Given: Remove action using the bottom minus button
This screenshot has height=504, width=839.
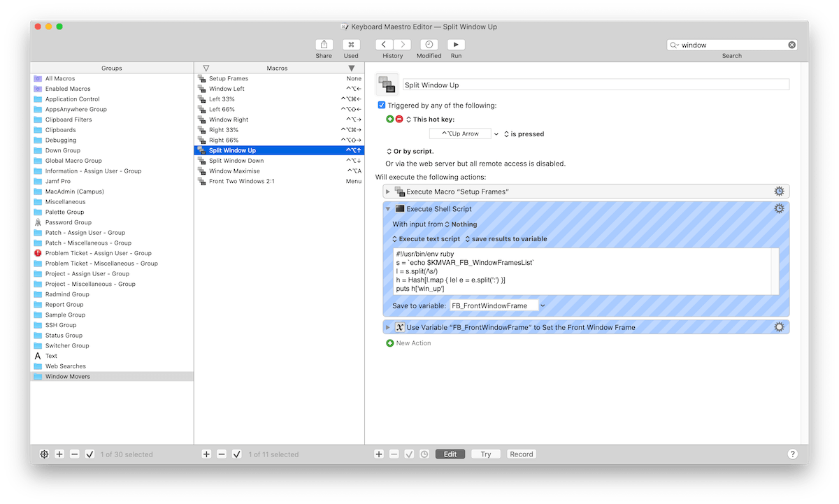Looking at the screenshot, I should (x=394, y=454).
